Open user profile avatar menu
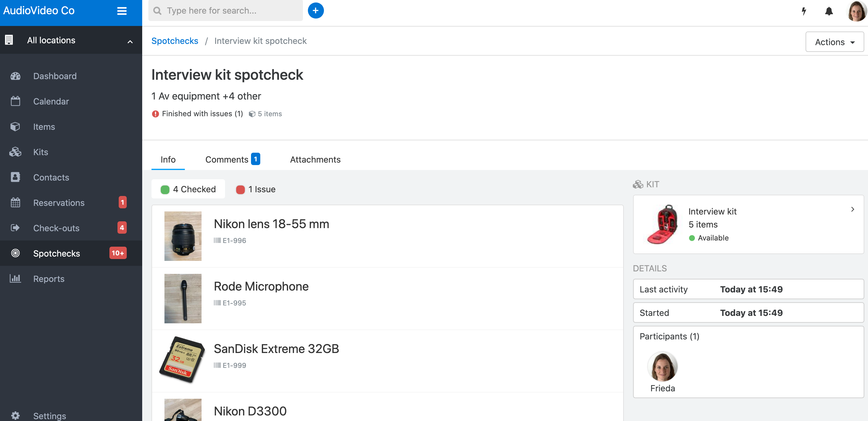 pos(856,11)
